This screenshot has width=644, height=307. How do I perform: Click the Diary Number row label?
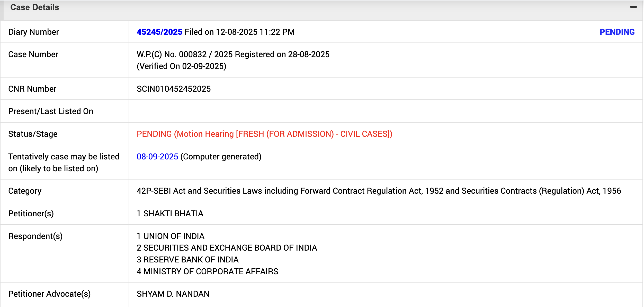33,32
